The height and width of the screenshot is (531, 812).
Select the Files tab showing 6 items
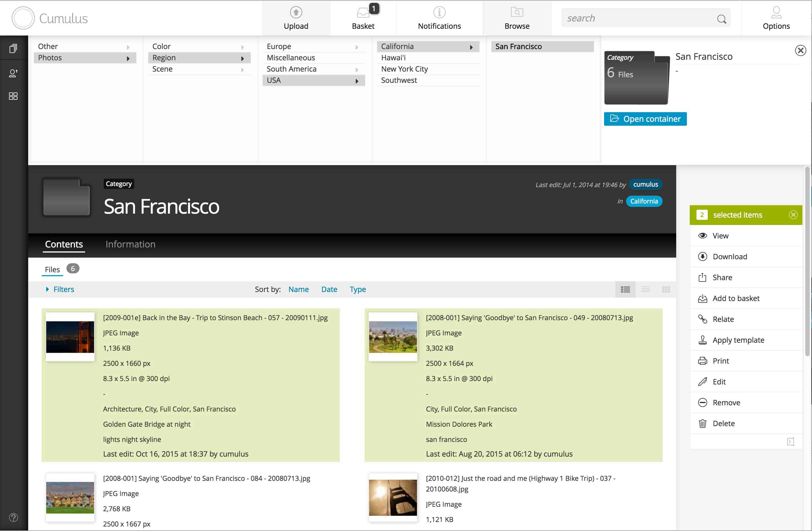(52, 269)
